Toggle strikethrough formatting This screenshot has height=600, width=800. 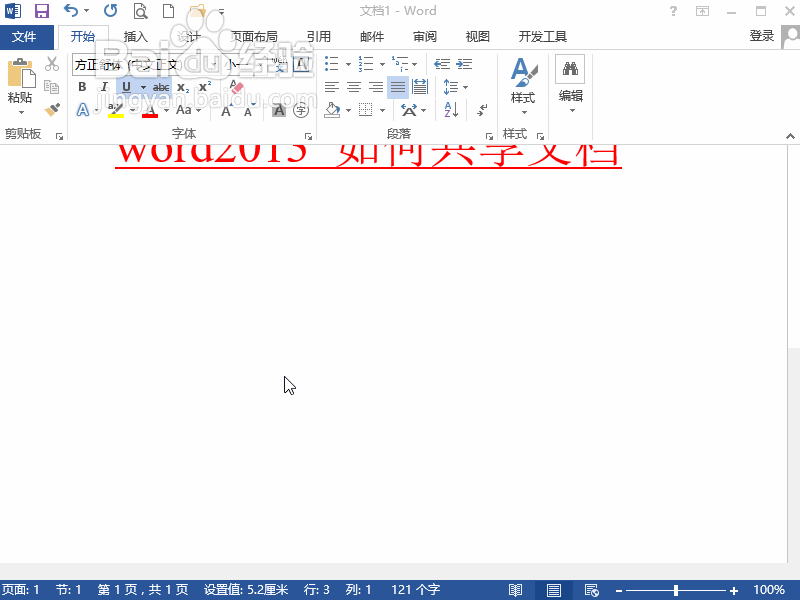[x=161, y=87]
